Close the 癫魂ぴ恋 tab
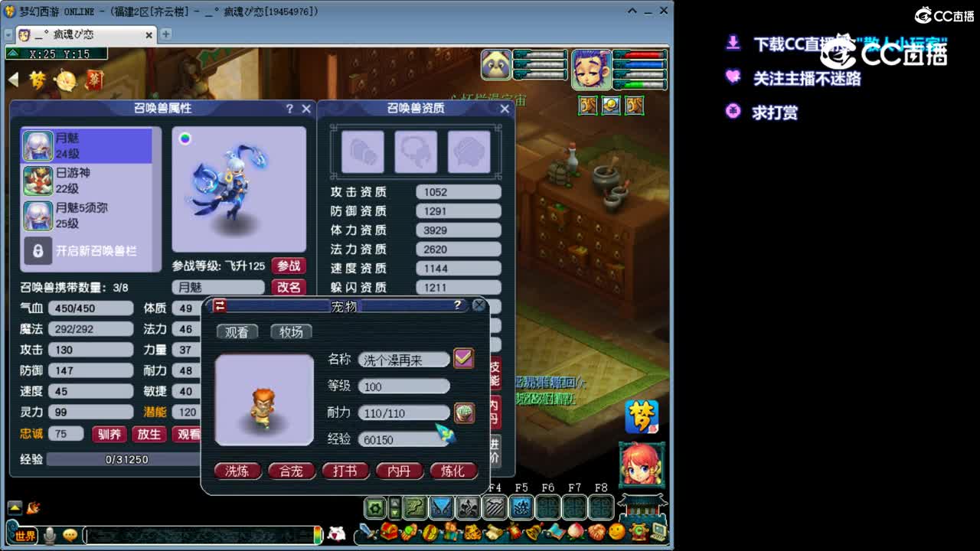This screenshot has width=980, height=551. (149, 35)
